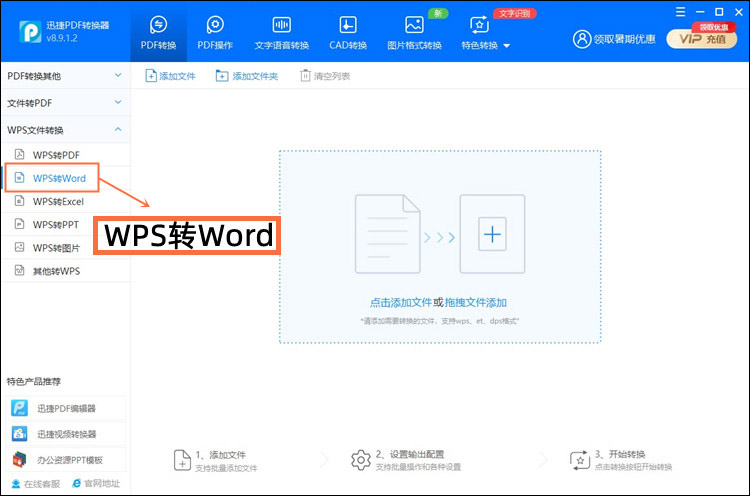Click 领取暑期优惠 link
750x496 pixels.
click(x=624, y=39)
